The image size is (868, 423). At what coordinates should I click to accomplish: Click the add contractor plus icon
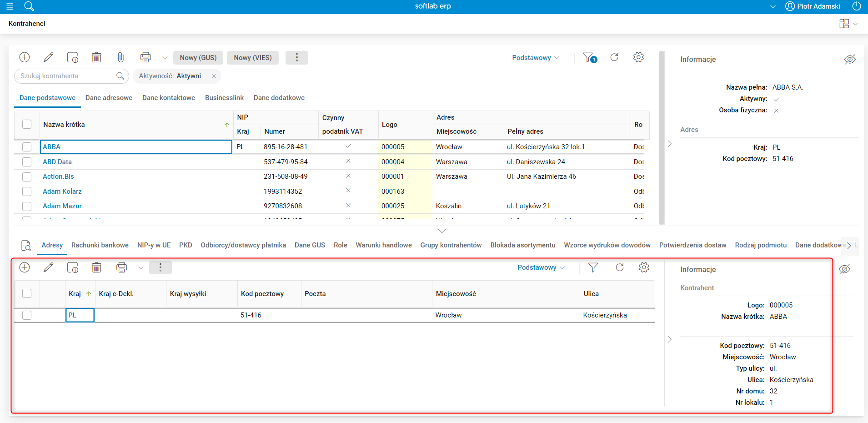tap(25, 57)
